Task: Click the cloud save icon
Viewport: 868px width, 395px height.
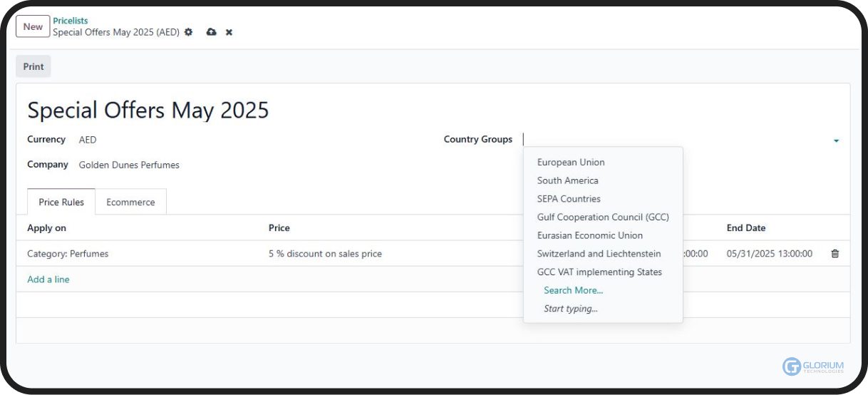Action: pyautogui.click(x=211, y=32)
